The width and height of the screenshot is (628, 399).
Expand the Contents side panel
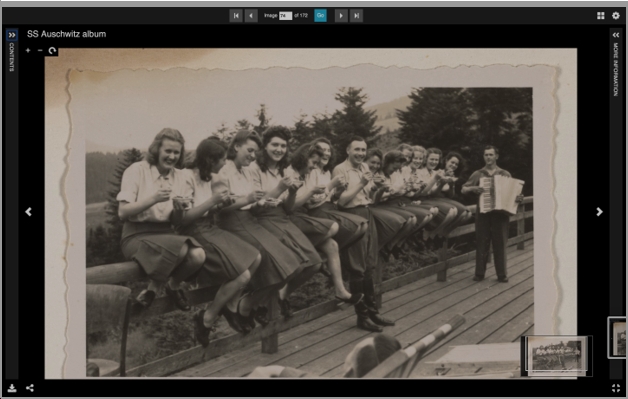pos(12,35)
